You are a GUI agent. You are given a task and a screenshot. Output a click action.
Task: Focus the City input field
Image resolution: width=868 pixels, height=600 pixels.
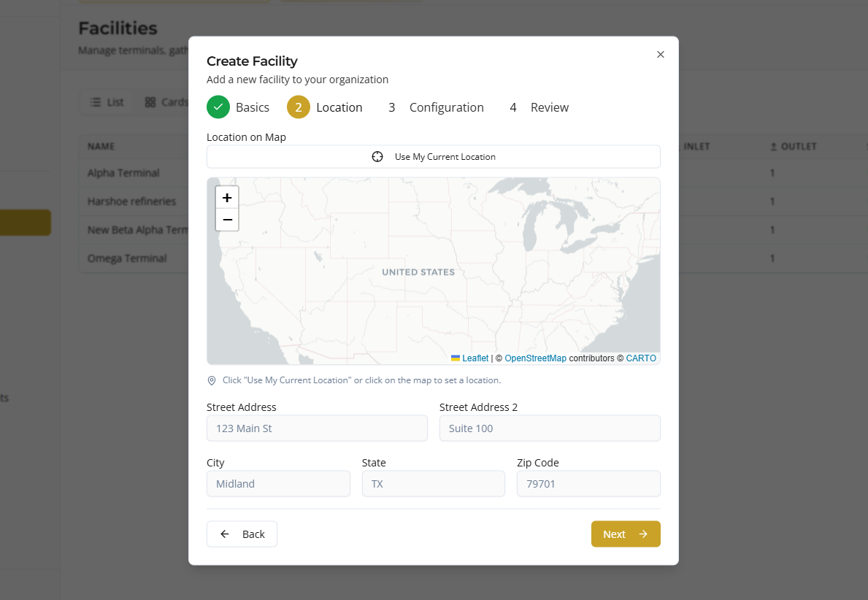pos(278,484)
